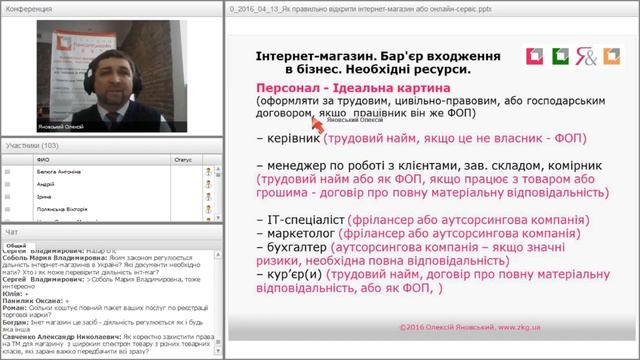Click the presentation file name title bar
Screen dimensions: 640x360
[x=432, y=9]
